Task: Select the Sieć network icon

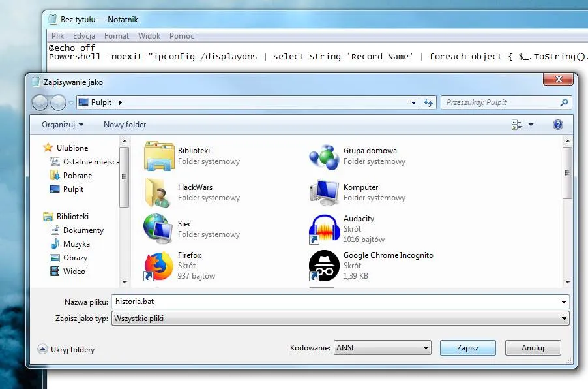Action: click(158, 229)
